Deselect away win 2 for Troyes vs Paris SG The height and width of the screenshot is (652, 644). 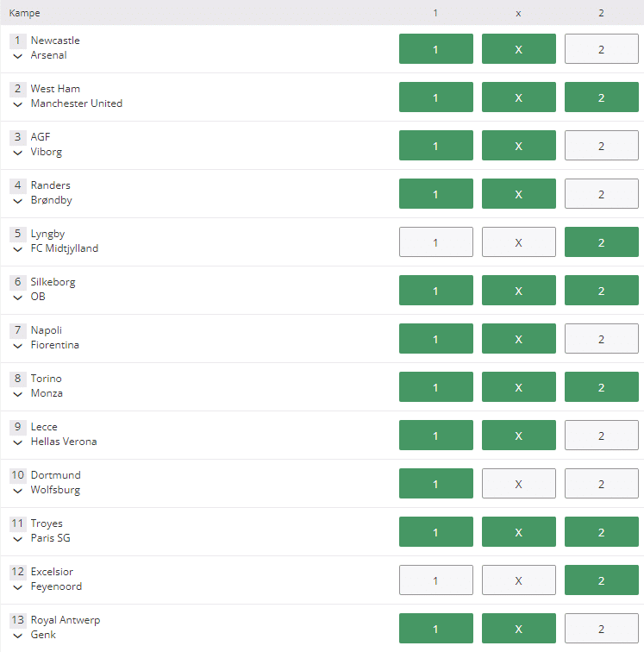tap(601, 532)
